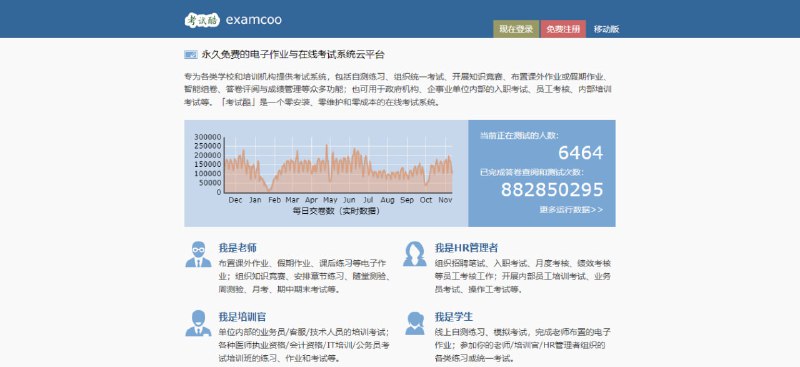Open the 现在登录 login button

[x=516, y=29]
